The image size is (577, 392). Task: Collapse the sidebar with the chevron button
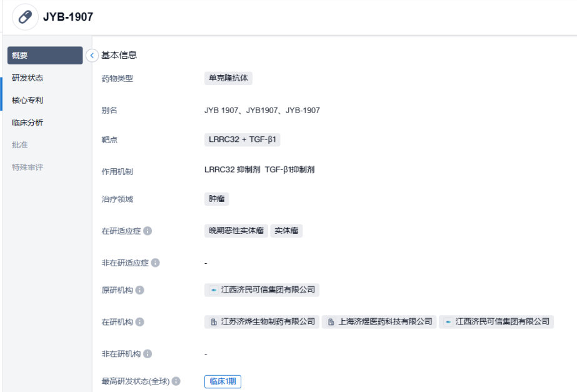tap(92, 55)
